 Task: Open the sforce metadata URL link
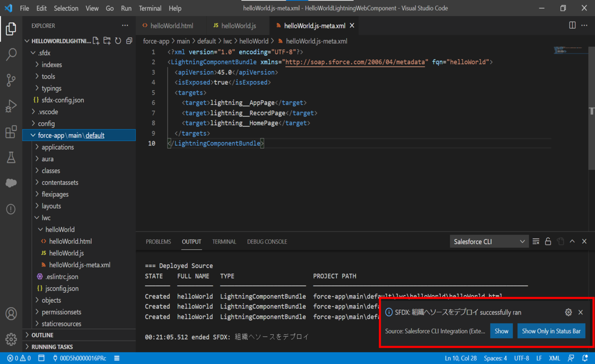pos(356,62)
